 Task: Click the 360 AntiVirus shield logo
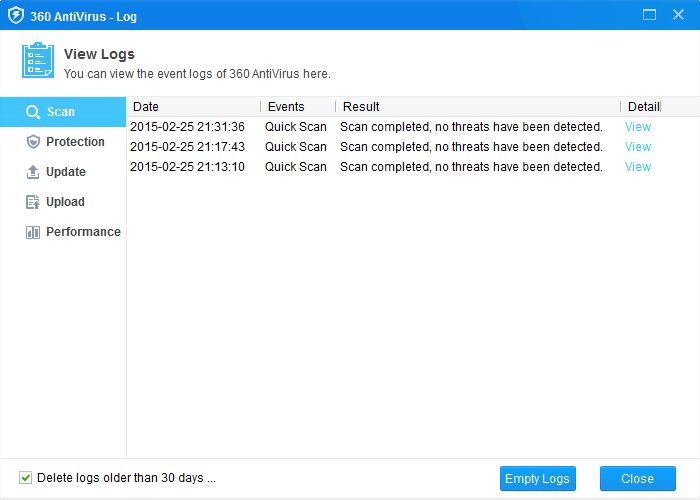[16, 15]
